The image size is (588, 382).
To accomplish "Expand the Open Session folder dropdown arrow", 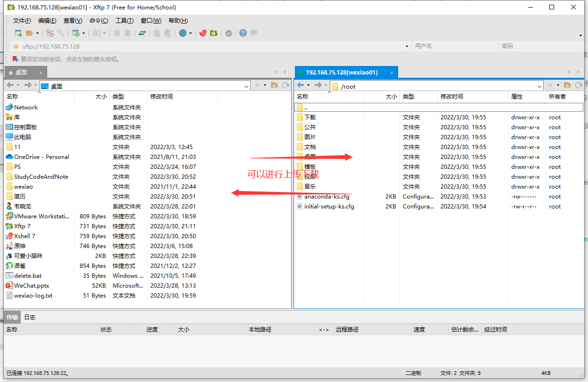I will click(37, 33).
